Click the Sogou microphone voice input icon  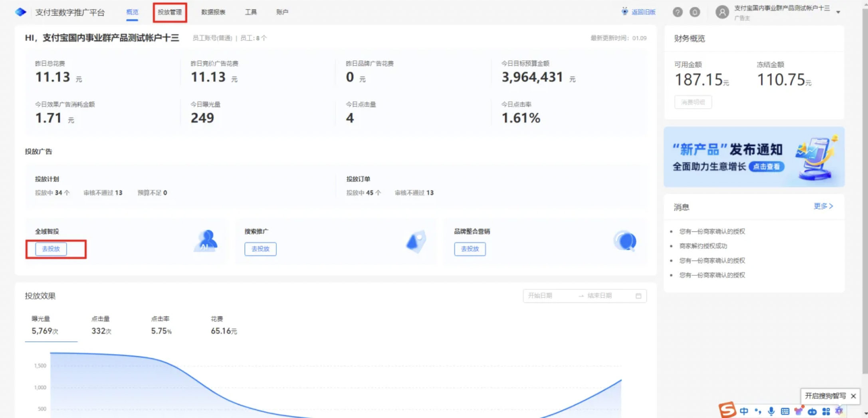pyautogui.click(x=771, y=411)
